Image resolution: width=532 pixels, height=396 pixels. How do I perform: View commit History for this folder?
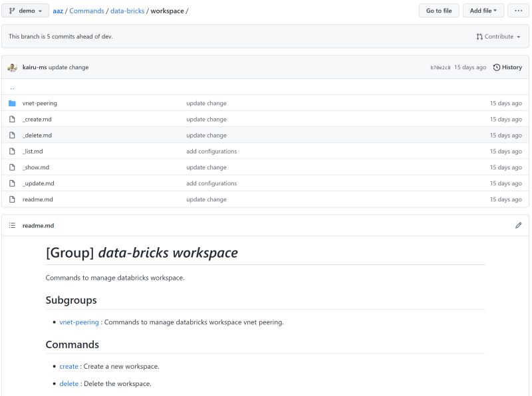click(x=507, y=67)
